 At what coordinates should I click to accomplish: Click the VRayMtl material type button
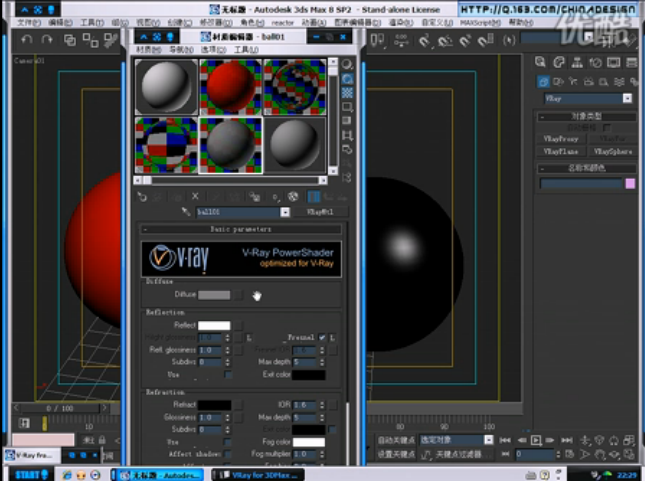coord(320,212)
